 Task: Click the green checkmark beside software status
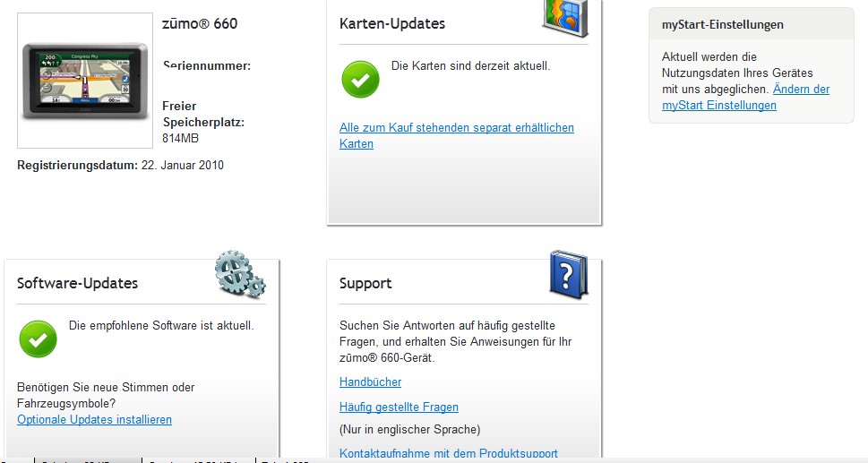pyautogui.click(x=39, y=339)
